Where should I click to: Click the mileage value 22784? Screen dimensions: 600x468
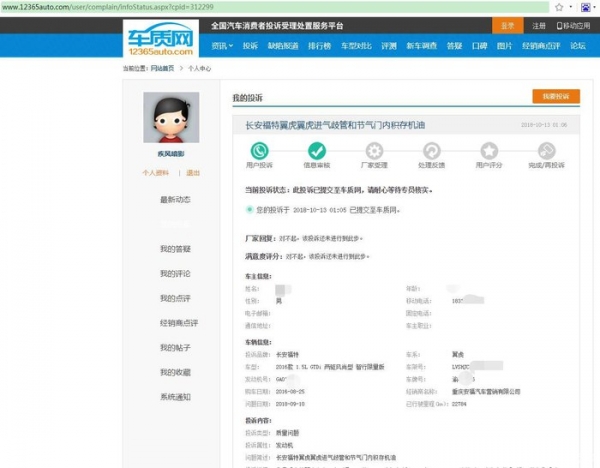(x=459, y=404)
